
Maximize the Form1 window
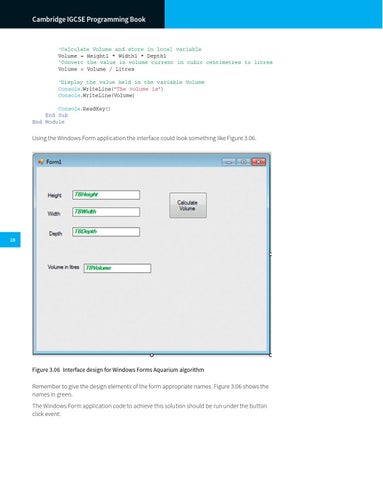(244, 162)
